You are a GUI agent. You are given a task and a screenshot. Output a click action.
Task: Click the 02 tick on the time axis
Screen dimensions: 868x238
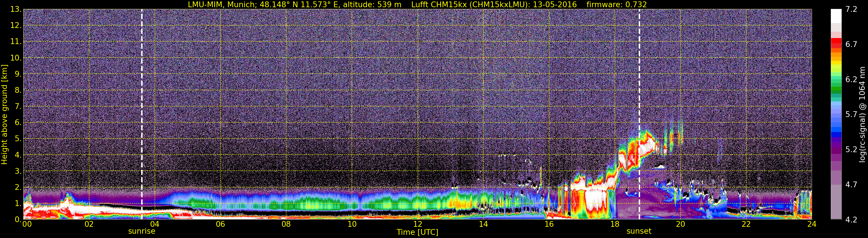(x=89, y=224)
